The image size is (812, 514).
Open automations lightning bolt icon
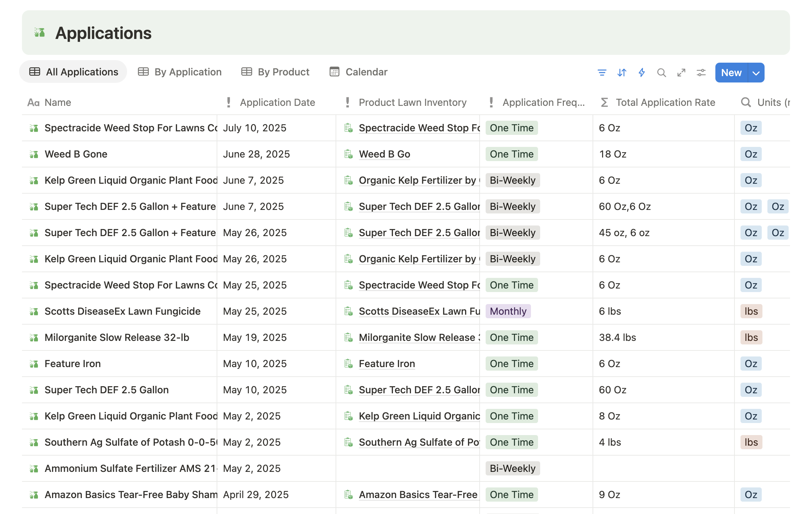click(x=641, y=73)
